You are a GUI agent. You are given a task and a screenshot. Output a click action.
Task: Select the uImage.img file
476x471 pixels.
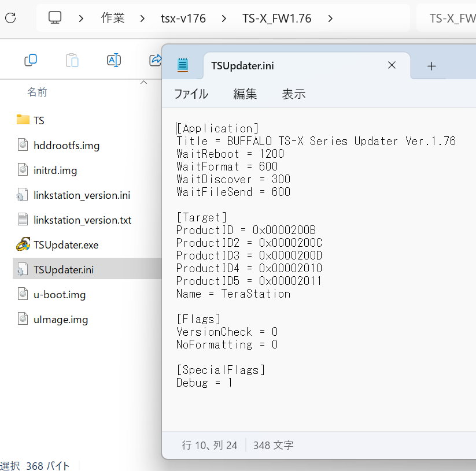pyautogui.click(x=61, y=320)
